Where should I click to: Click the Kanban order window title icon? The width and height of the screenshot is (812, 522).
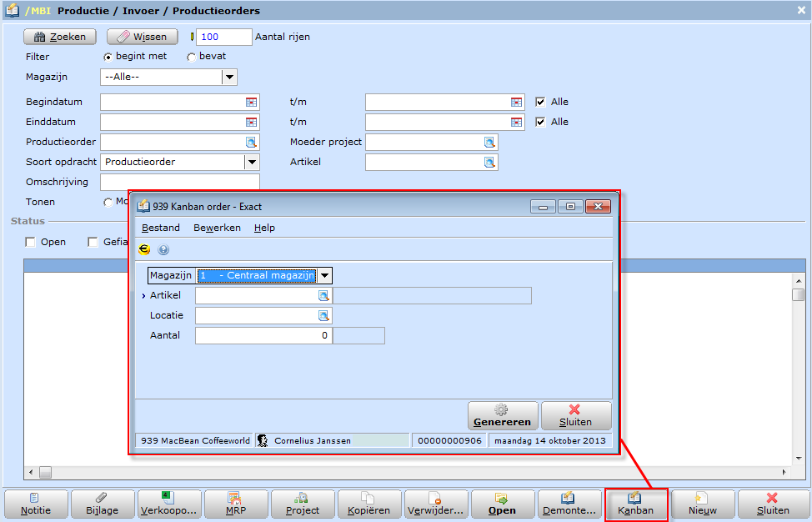click(x=143, y=207)
